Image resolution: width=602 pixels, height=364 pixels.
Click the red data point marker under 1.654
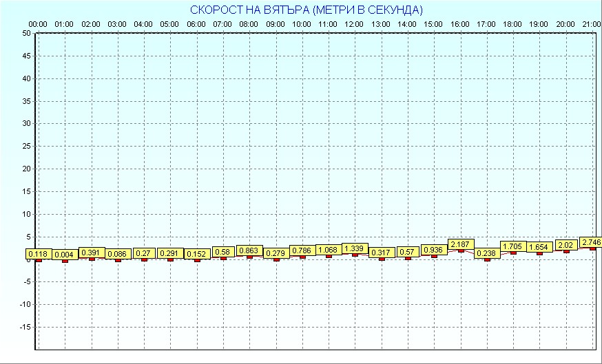click(x=539, y=253)
